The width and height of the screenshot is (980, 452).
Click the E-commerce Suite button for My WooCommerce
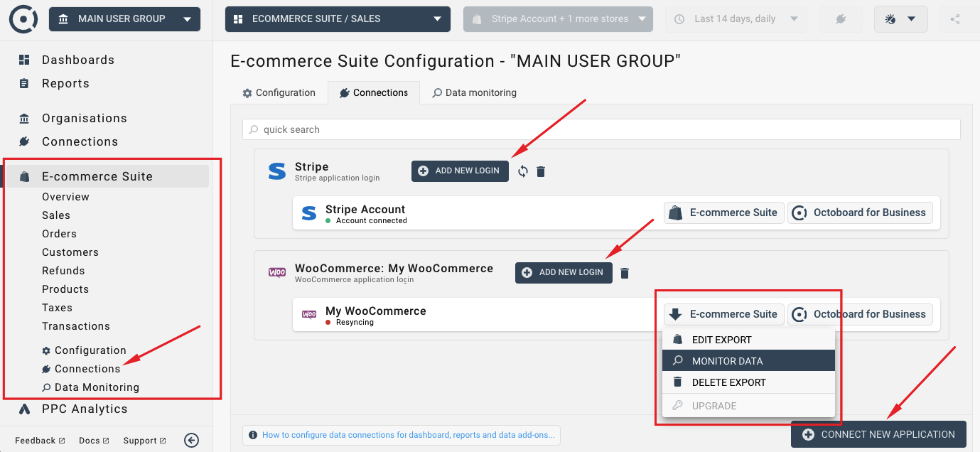(724, 314)
